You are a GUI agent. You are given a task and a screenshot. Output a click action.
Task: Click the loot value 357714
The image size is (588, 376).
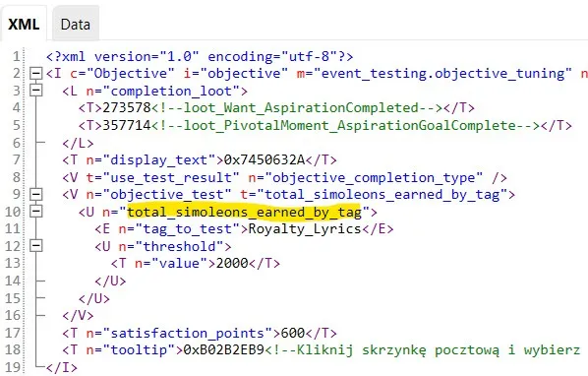coord(127,125)
